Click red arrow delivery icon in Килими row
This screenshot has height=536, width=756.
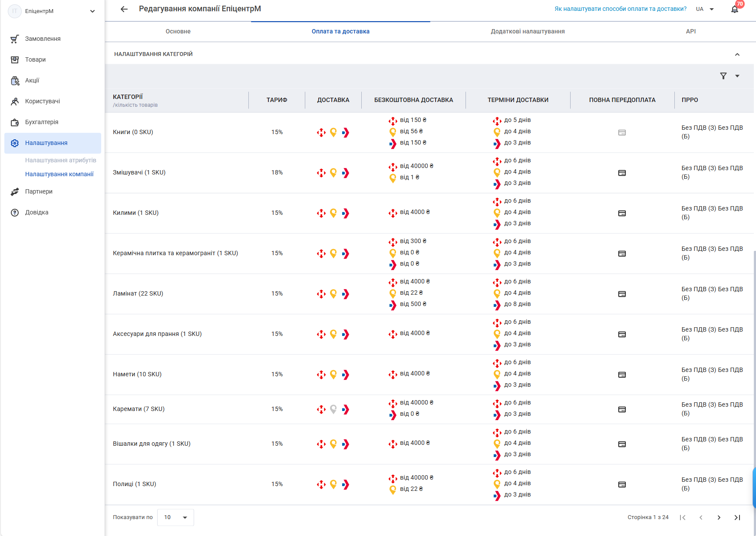pyautogui.click(x=346, y=213)
